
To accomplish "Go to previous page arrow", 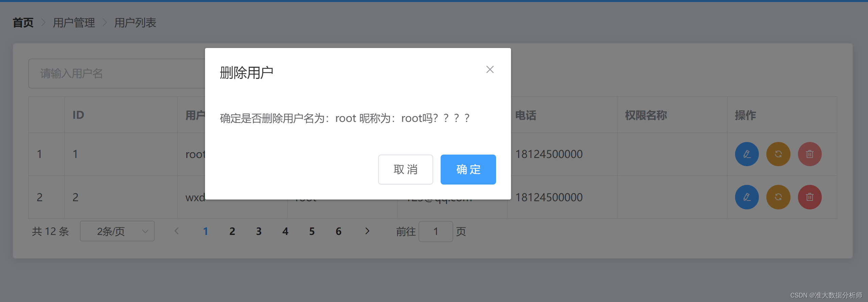I will click(x=176, y=231).
